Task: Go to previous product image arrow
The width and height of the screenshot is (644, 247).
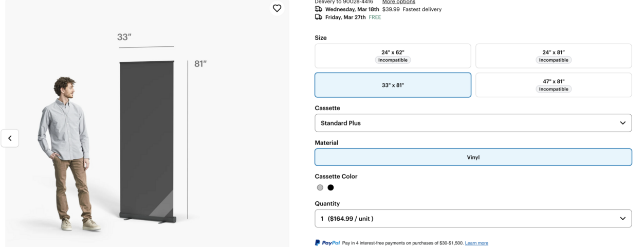Action: point(10,138)
